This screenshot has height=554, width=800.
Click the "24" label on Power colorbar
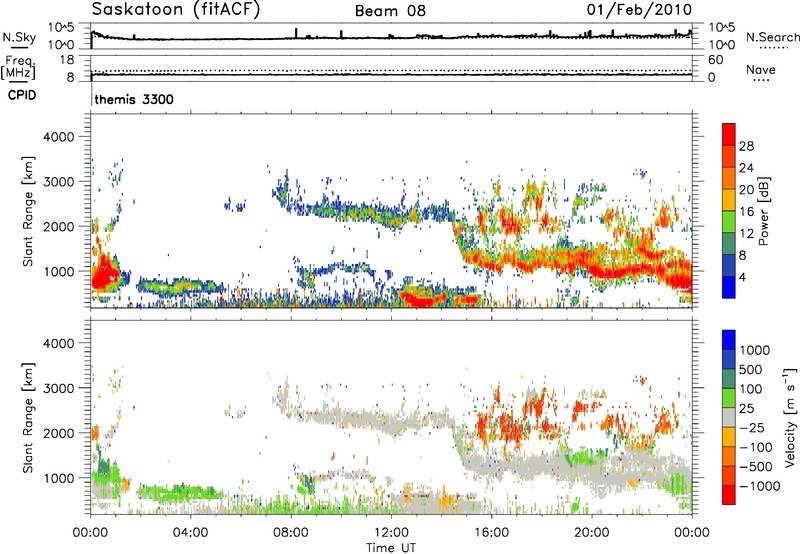point(746,168)
